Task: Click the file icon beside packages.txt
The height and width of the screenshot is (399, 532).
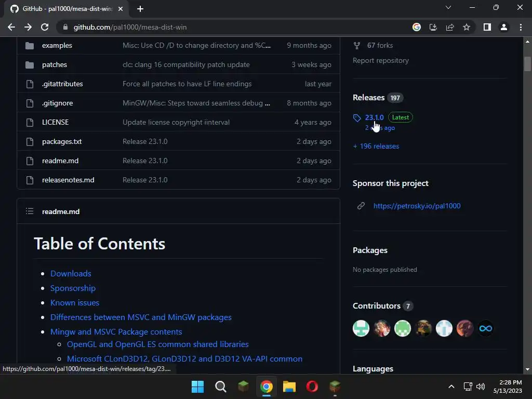Action: (x=30, y=141)
